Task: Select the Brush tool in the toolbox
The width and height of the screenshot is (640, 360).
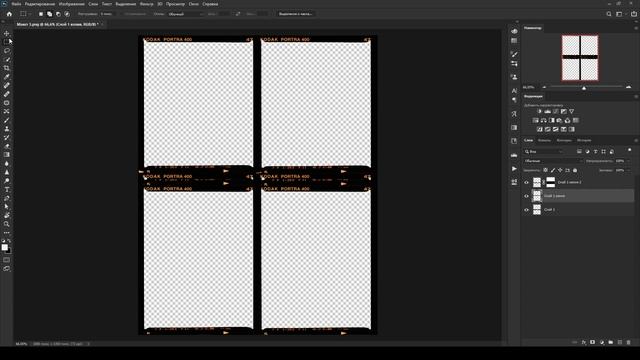Action: coord(7,120)
